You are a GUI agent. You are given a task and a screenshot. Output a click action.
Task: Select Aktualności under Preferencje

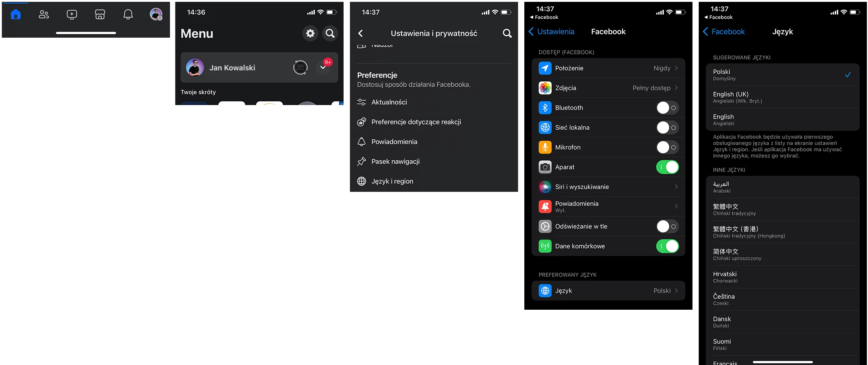click(x=389, y=102)
